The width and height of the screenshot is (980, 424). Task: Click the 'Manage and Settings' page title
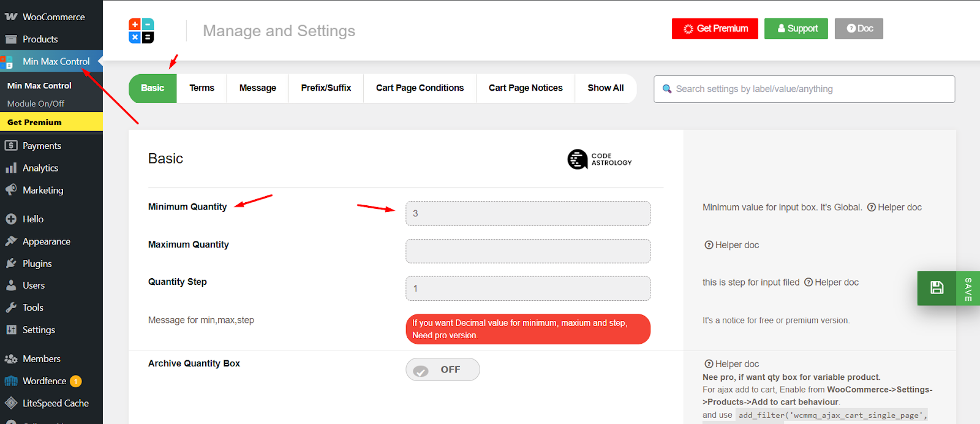click(x=279, y=31)
